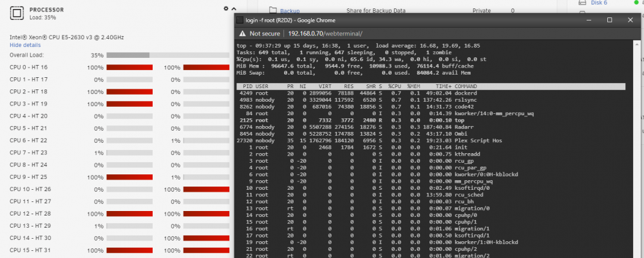
Task: Click the HT 30 red load bar
Action: pyautogui.click(x=206, y=238)
